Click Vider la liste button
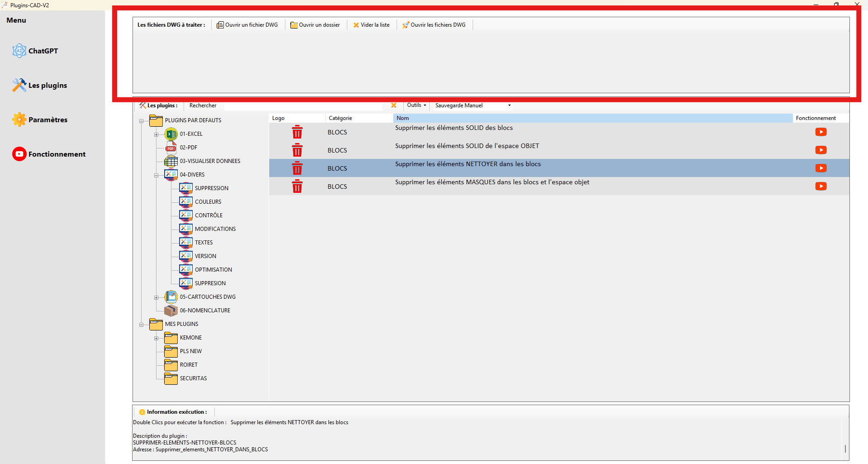Viewport: 868px width, 464px height. click(371, 25)
